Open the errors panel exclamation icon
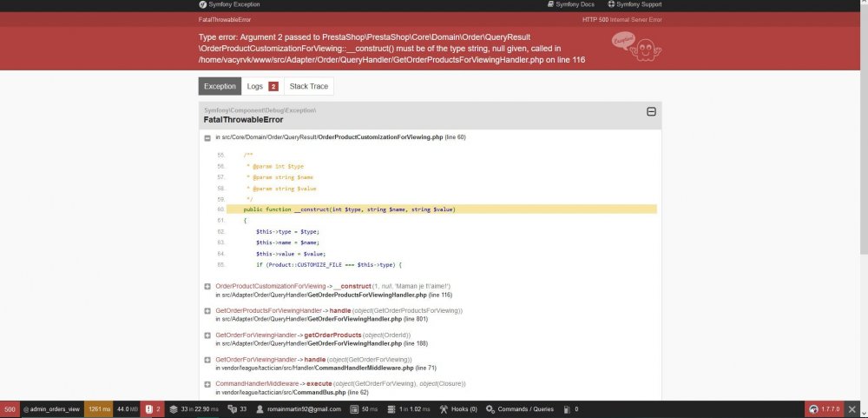This screenshot has height=418, width=868. click(149, 409)
